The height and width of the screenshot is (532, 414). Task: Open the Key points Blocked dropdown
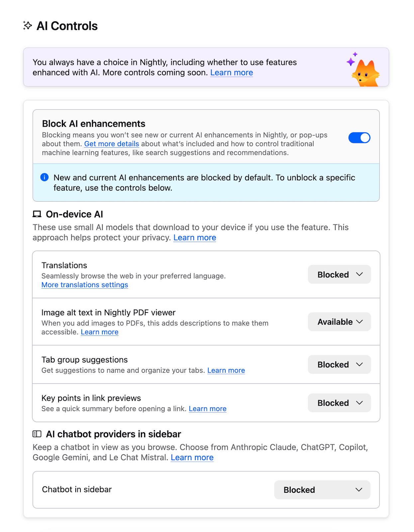click(x=339, y=403)
